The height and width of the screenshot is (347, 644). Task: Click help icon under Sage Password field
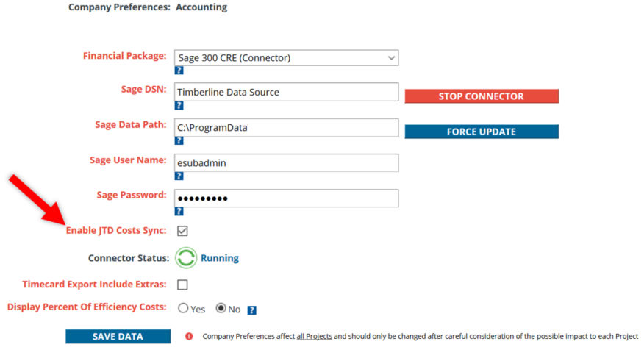click(179, 212)
